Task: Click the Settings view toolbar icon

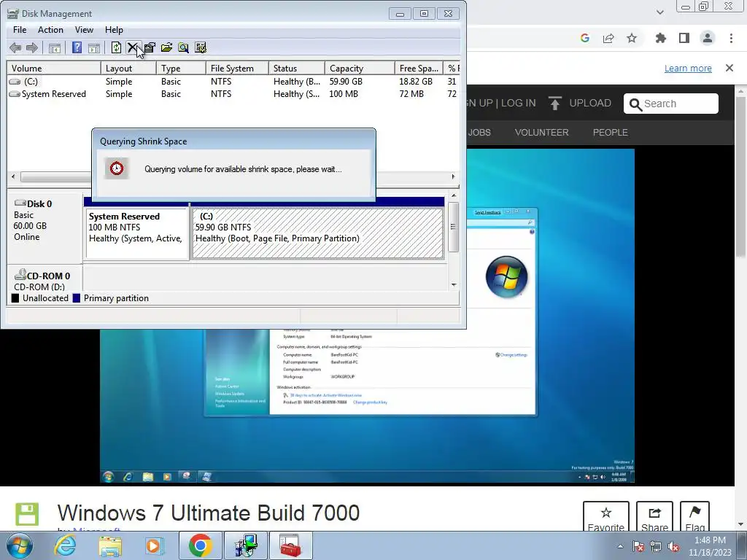Action: (201, 47)
